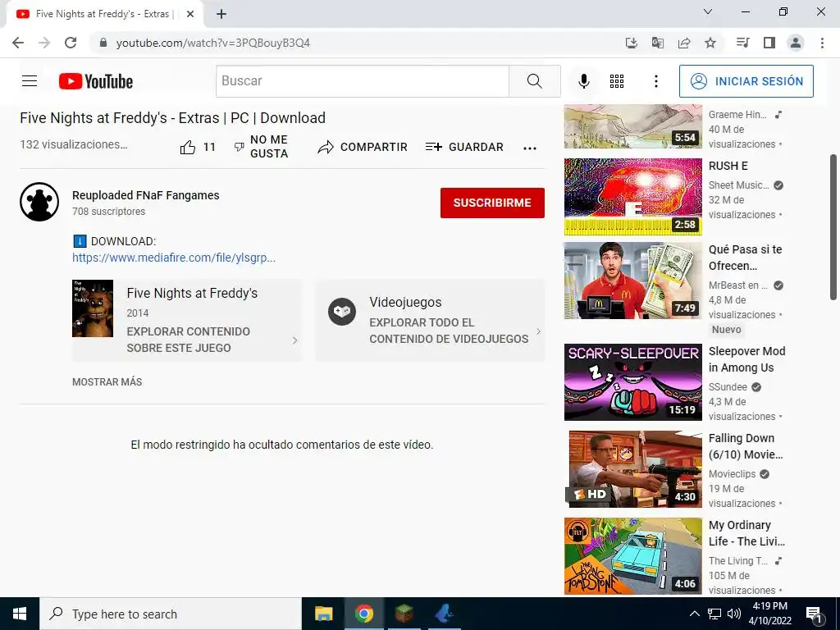The height and width of the screenshot is (630, 840).
Task: Reload the page in Chrome
Action: click(71, 43)
